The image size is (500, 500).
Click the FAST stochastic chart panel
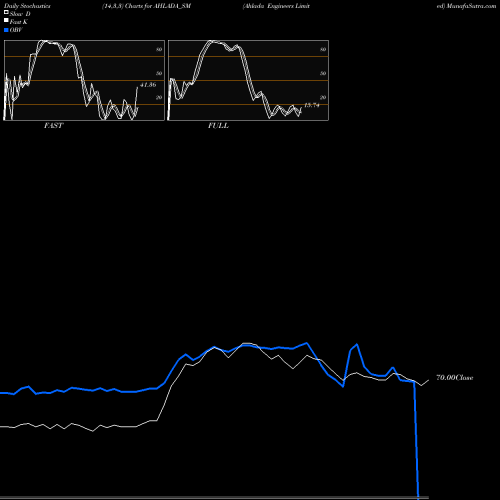pos(84,80)
